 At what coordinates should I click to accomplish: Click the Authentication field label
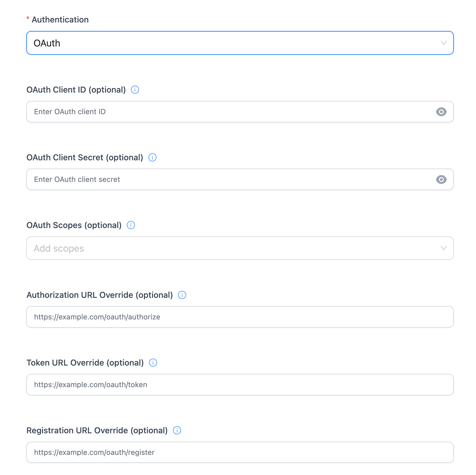60,20
